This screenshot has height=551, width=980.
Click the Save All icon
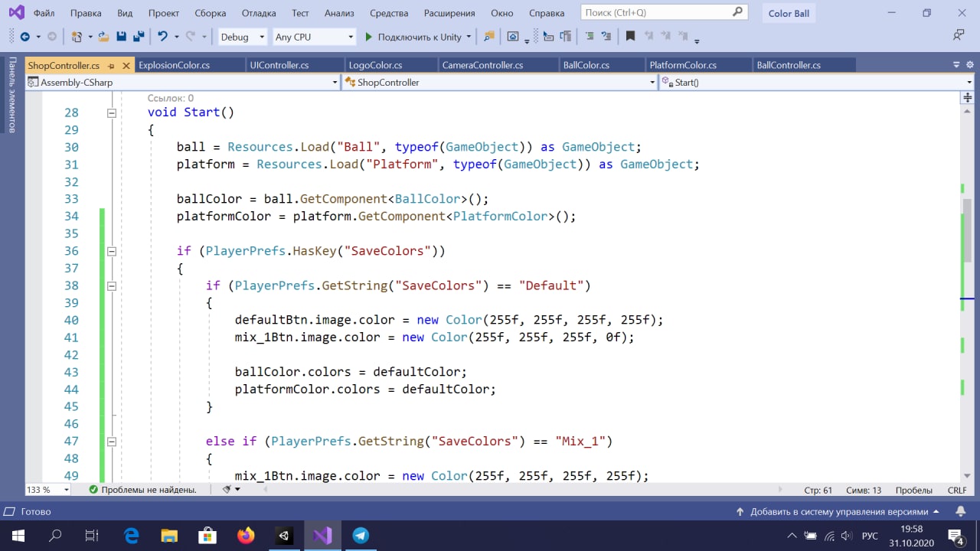coord(139,37)
